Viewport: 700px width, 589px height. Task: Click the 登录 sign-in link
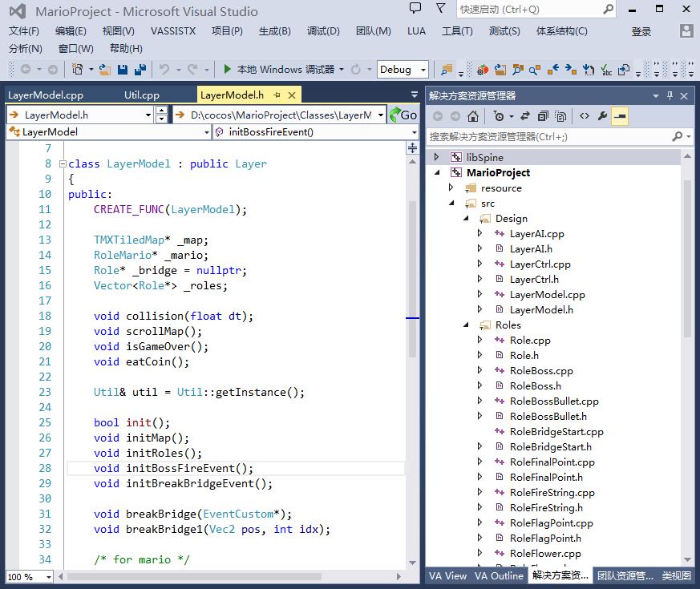point(641,31)
